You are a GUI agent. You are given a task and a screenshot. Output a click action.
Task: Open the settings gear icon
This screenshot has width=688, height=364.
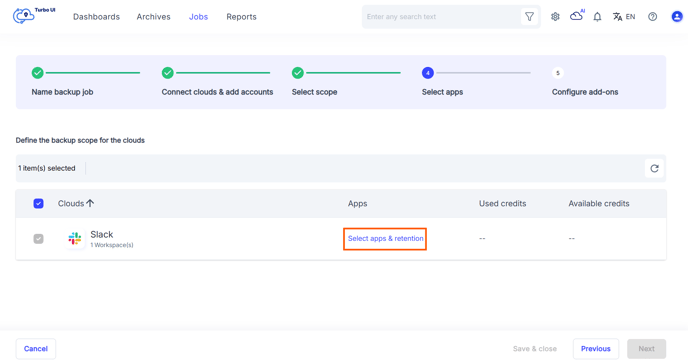[555, 17]
